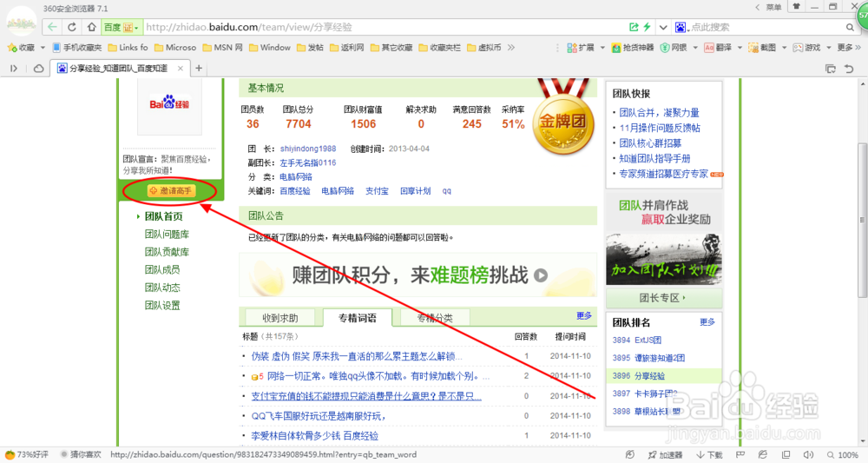This screenshot has width=868, height=463.
Task: Open 团队设置 in the sidebar
Action: tap(162, 305)
